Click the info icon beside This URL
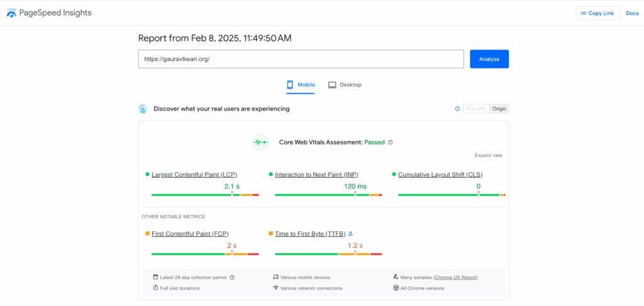The image size is (644, 306). coord(457,109)
